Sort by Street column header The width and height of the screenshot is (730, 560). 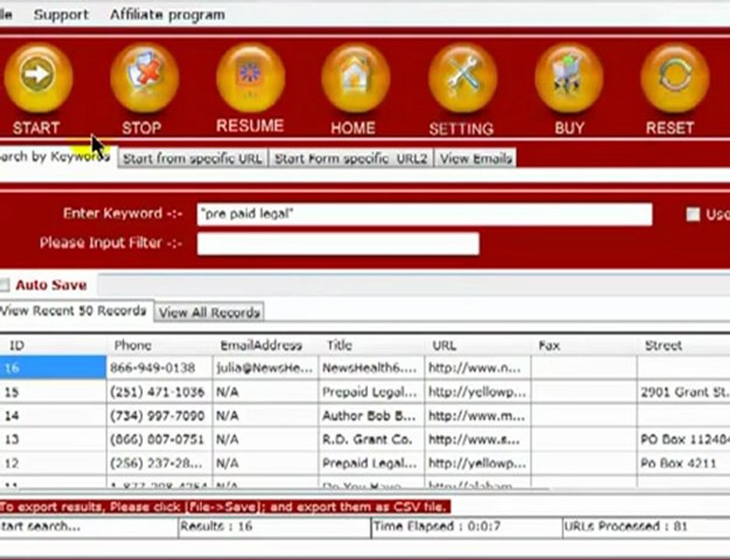(x=683, y=345)
